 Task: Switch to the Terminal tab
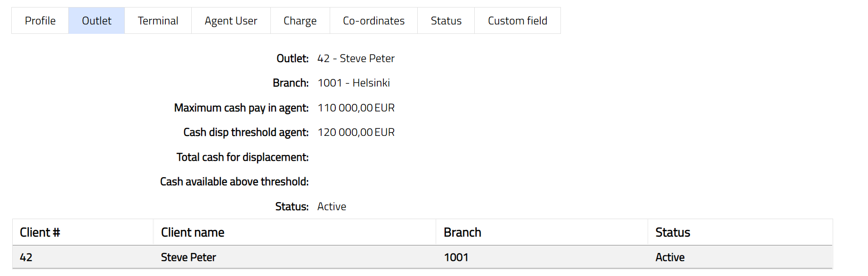pos(158,21)
